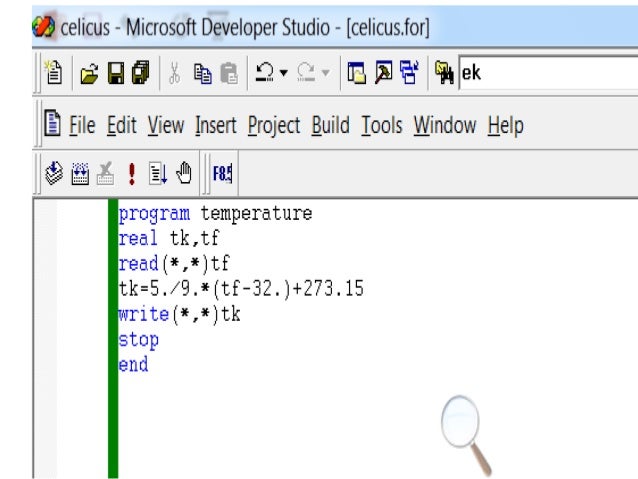
Task: Click the Redo arrow icon
Action: point(306,72)
